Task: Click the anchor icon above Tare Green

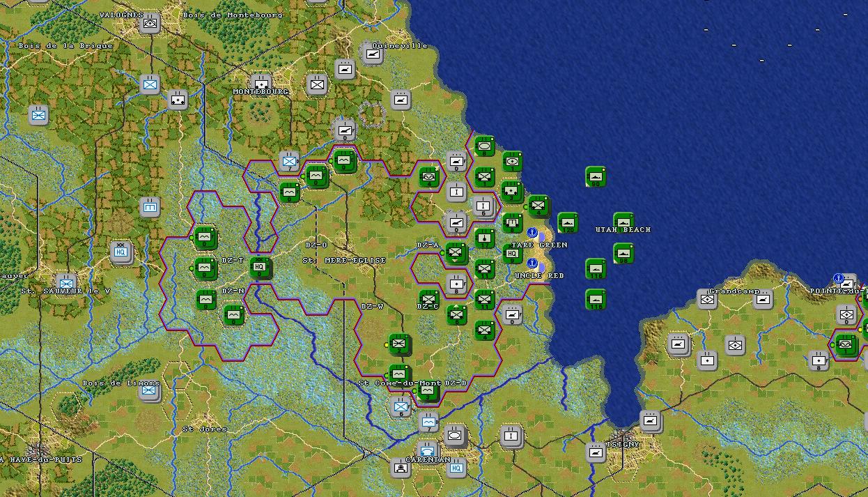Action: click(532, 232)
